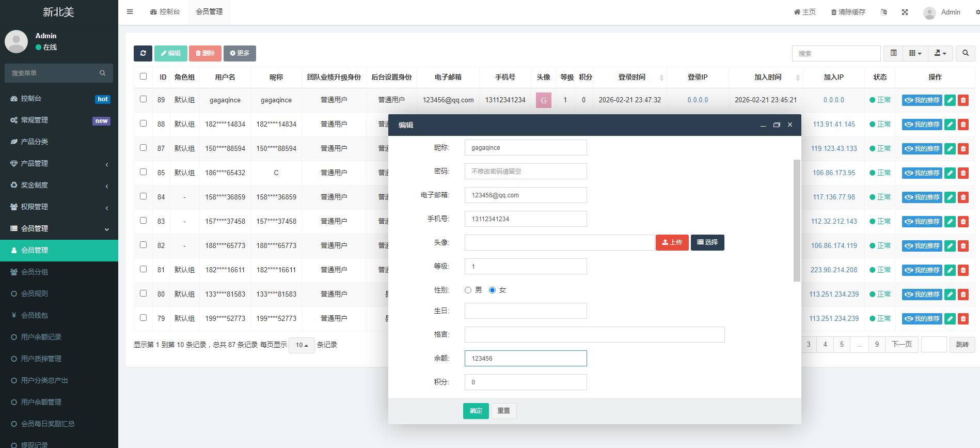Image resolution: width=980 pixels, height=448 pixels.
Task: Click the search magnifier icon button above the table
Action: (x=965, y=53)
